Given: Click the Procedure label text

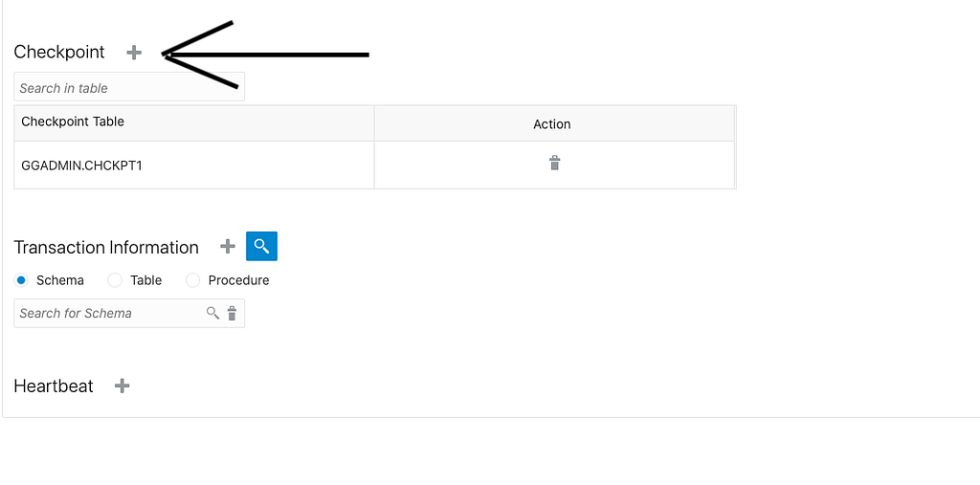Looking at the screenshot, I should [x=238, y=280].
